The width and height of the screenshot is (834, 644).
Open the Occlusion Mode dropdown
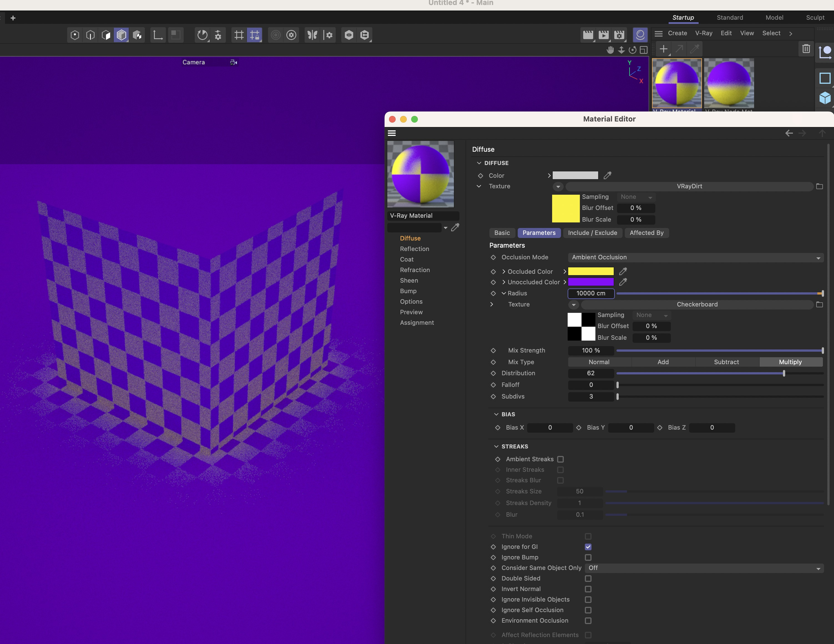[695, 258]
